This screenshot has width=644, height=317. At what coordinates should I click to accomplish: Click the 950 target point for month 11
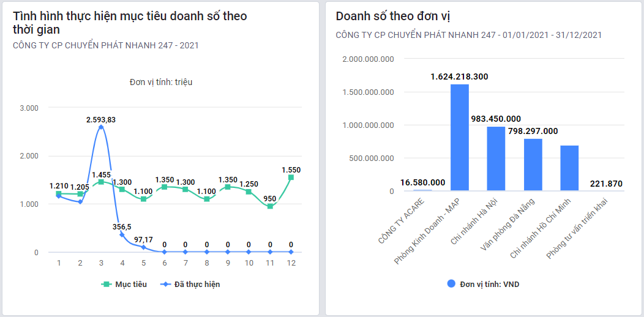coord(270,206)
